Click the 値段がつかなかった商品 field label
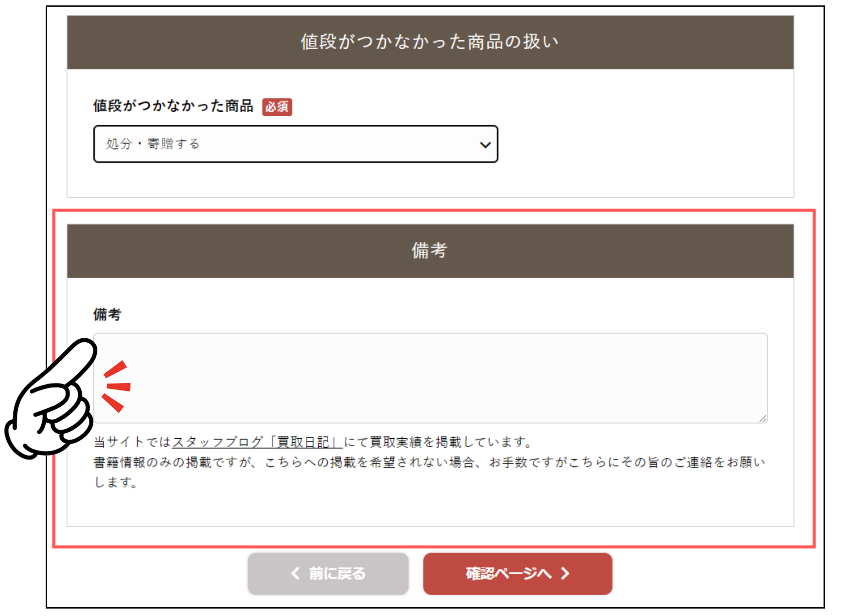Screen dimensions: 868x616 [173, 106]
